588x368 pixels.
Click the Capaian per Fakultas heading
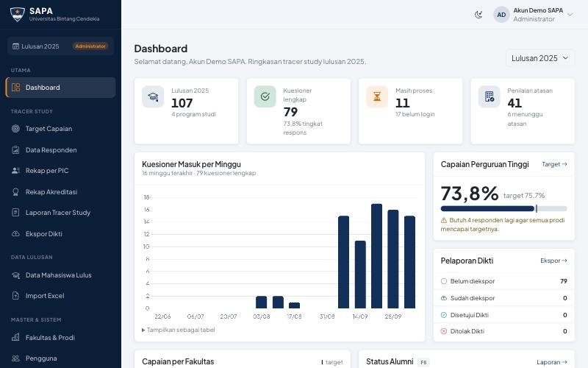[178, 361]
